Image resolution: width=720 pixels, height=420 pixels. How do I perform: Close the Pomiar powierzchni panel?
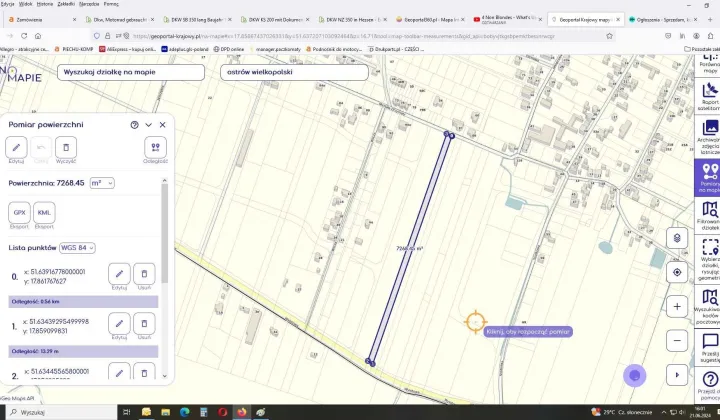[x=163, y=125]
